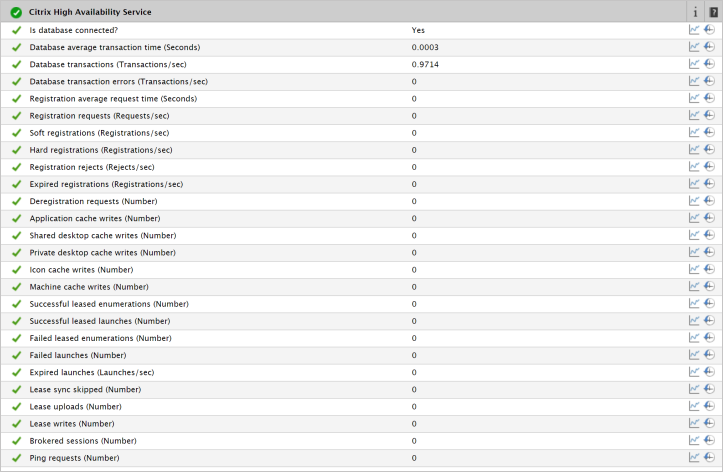The image size is (723, 472).
Task: Select 'Soft registrations (Registrations/sec)' label
Action: point(99,133)
